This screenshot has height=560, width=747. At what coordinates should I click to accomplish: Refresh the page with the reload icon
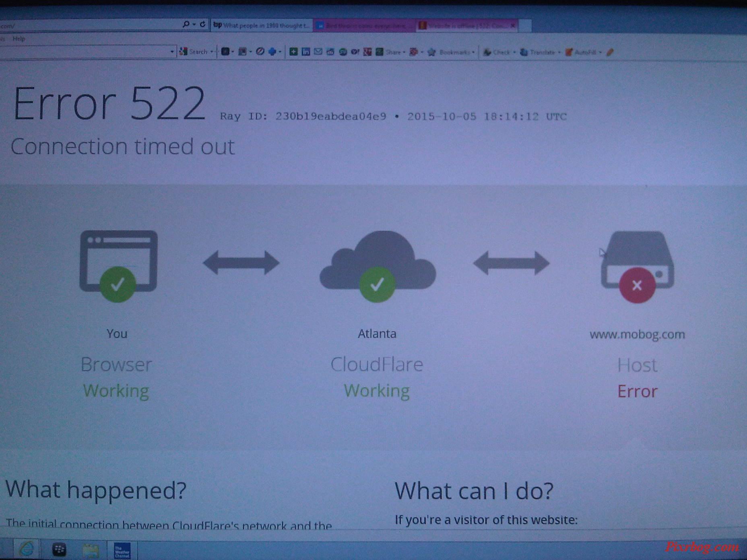(x=203, y=24)
